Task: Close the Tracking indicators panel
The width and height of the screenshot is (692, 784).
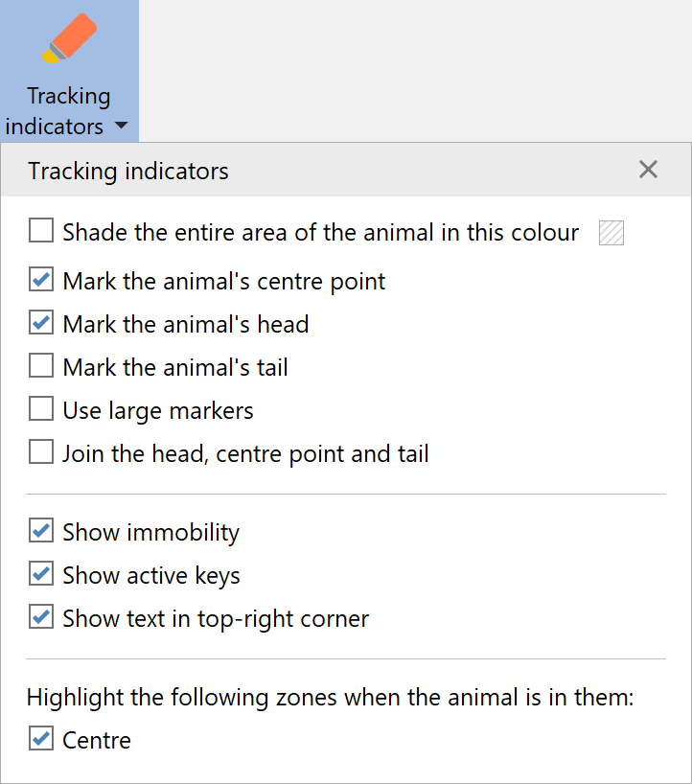Action: tap(648, 171)
